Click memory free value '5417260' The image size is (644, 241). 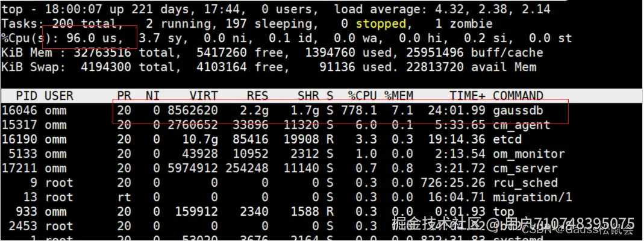click(x=222, y=53)
